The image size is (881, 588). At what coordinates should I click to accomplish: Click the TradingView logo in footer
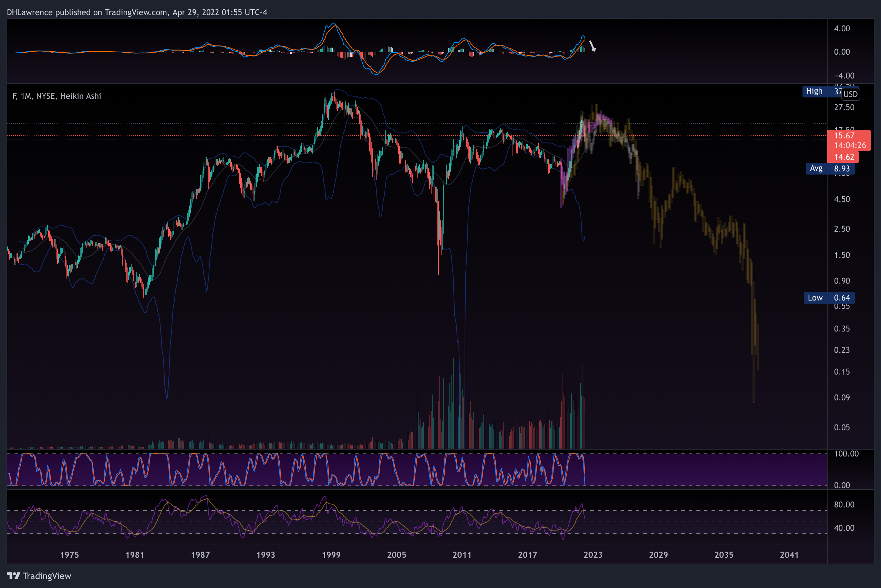coord(39,576)
